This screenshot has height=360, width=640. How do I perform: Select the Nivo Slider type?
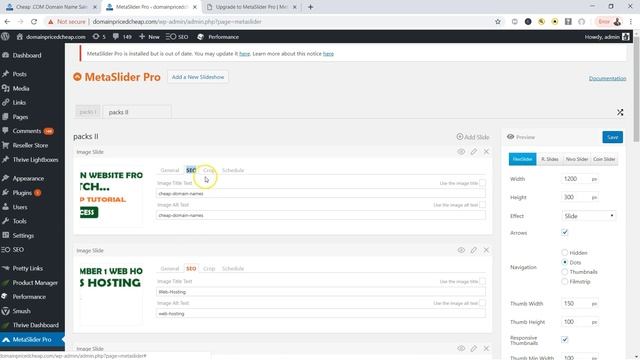577,159
